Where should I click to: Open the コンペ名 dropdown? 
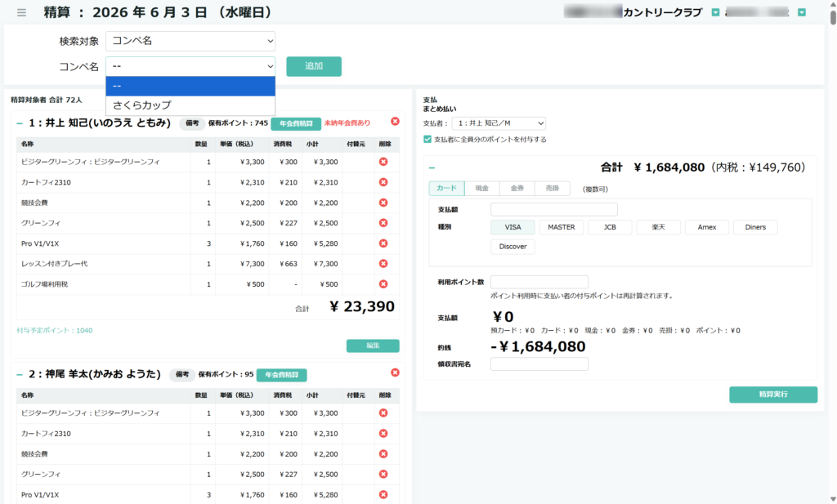tap(190, 66)
